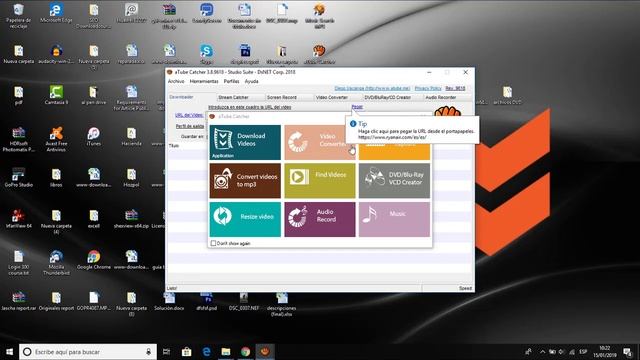Click the Rev. 9610 link
Screen dimensions: 640x360
click(x=455, y=88)
